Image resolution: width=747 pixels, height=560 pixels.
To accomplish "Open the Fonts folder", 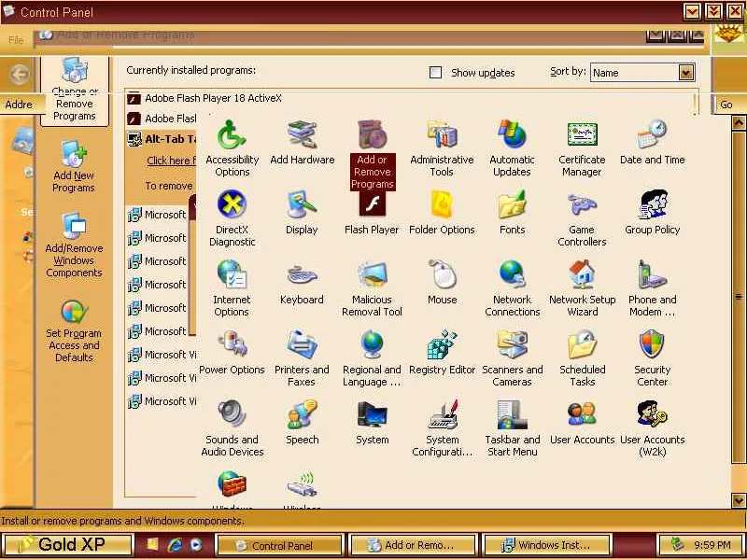I will 512,212.
